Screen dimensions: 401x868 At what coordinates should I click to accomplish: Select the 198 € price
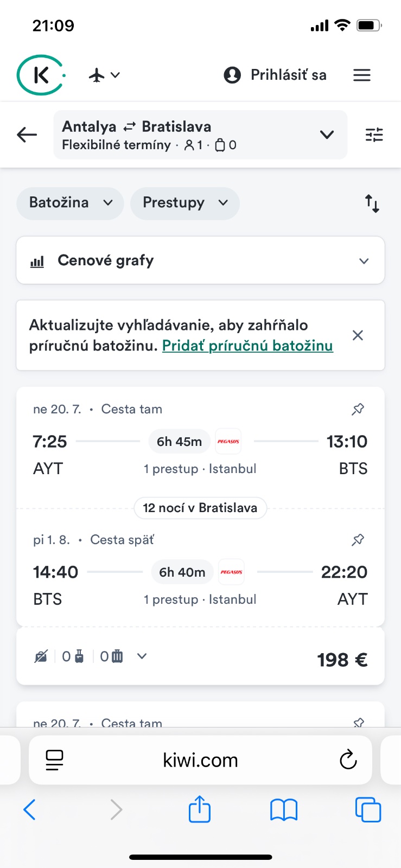click(342, 660)
